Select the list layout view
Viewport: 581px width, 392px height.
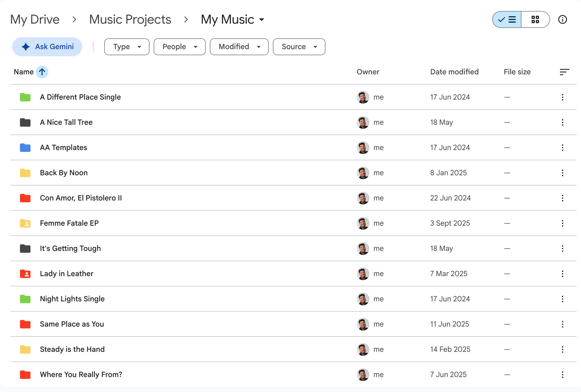click(x=507, y=19)
